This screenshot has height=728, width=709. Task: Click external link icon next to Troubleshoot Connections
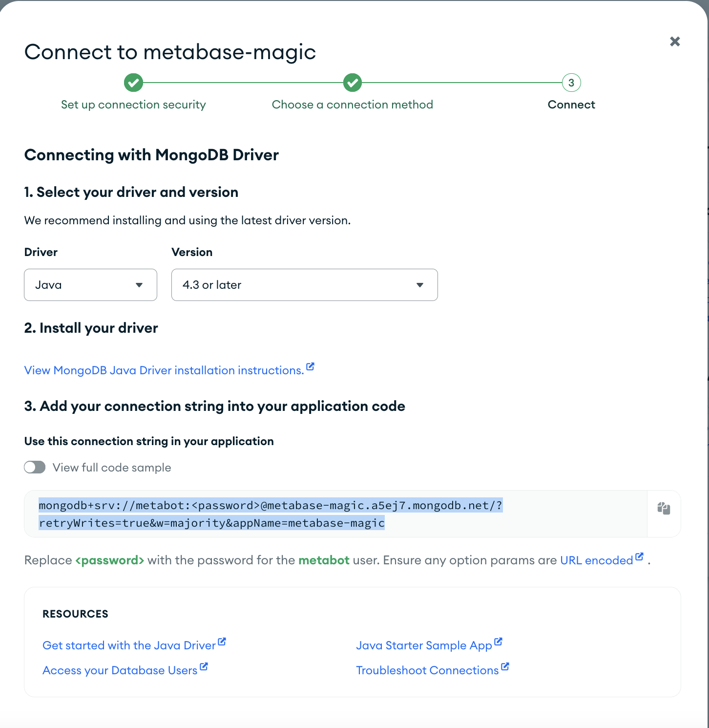click(505, 666)
